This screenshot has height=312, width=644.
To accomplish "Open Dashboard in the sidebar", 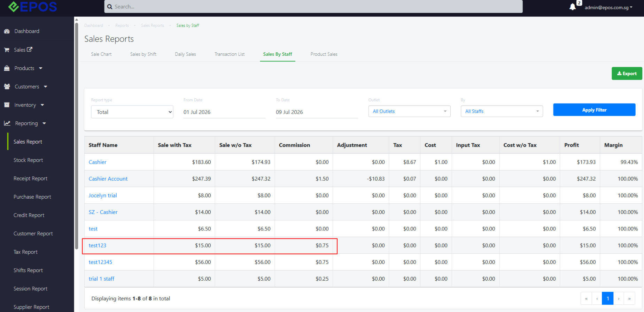I will (27, 31).
